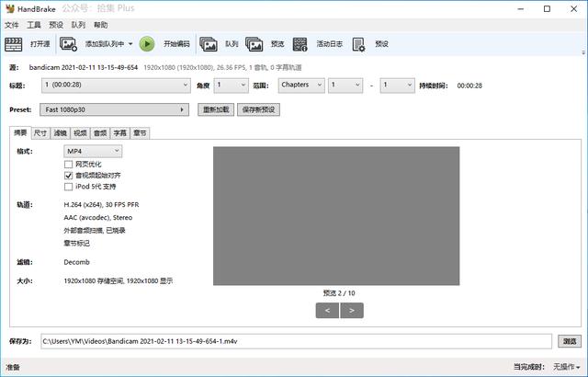Enable the iPod 5G support checkbox
Image resolution: width=588 pixels, height=377 pixels.
pyautogui.click(x=68, y=186)
